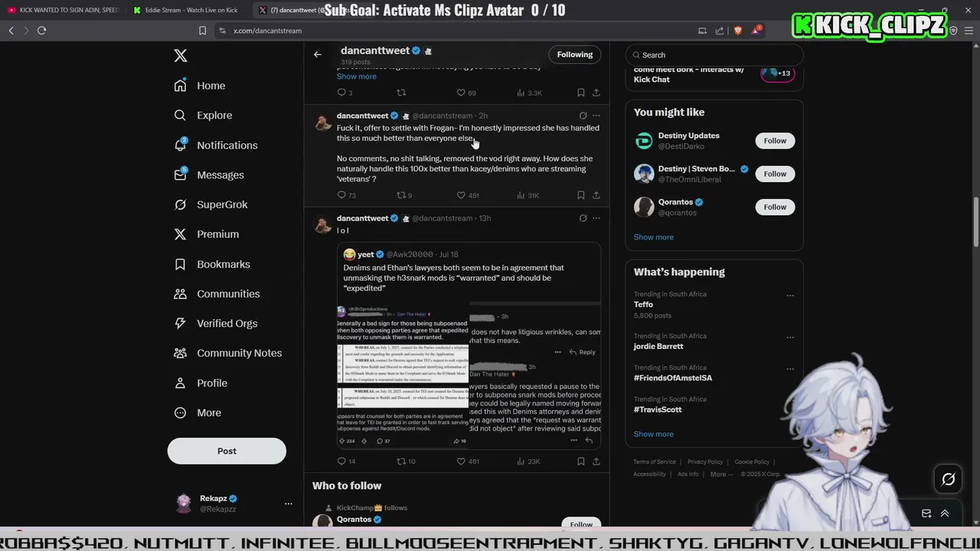Expand the footer More links menu
Viewport: 980px width, 551px height.
pyautogui.click(x=721, y=474)
